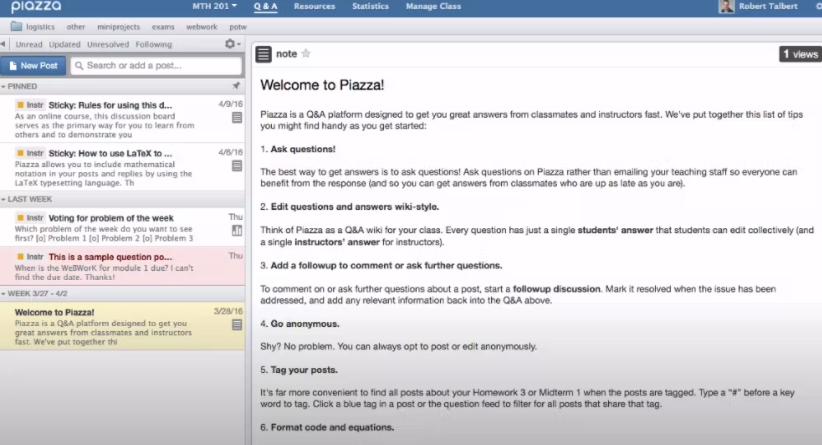Viewport: 822px width, 445px height.
Task: Open the Resources tab
Action: 314,6
